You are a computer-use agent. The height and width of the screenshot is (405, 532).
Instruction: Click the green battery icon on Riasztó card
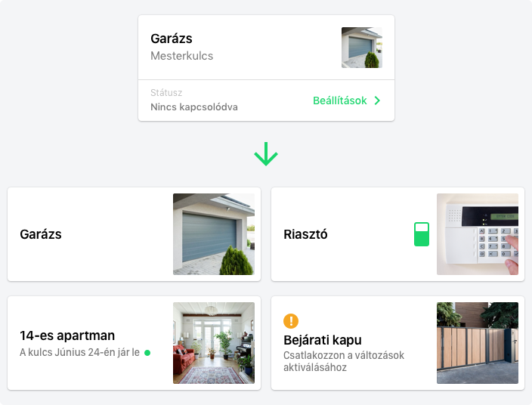pyautogui.click(x=422, y=234)
